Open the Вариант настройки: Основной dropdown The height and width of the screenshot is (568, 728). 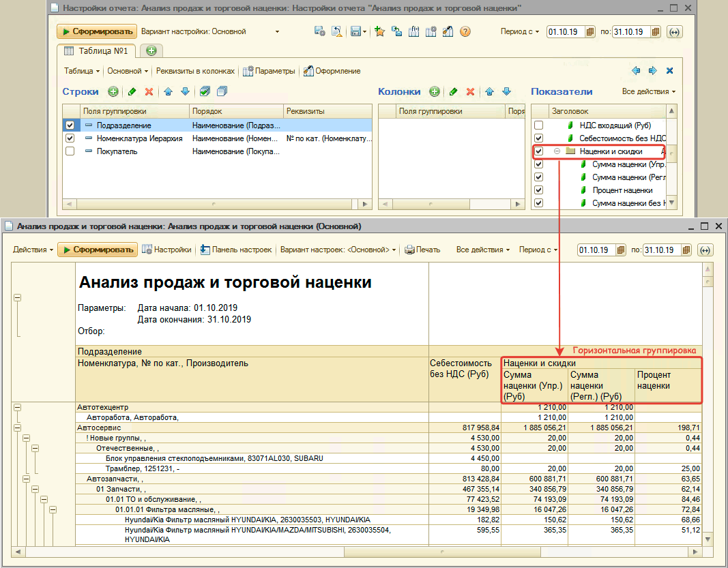[x=277, y=31]
